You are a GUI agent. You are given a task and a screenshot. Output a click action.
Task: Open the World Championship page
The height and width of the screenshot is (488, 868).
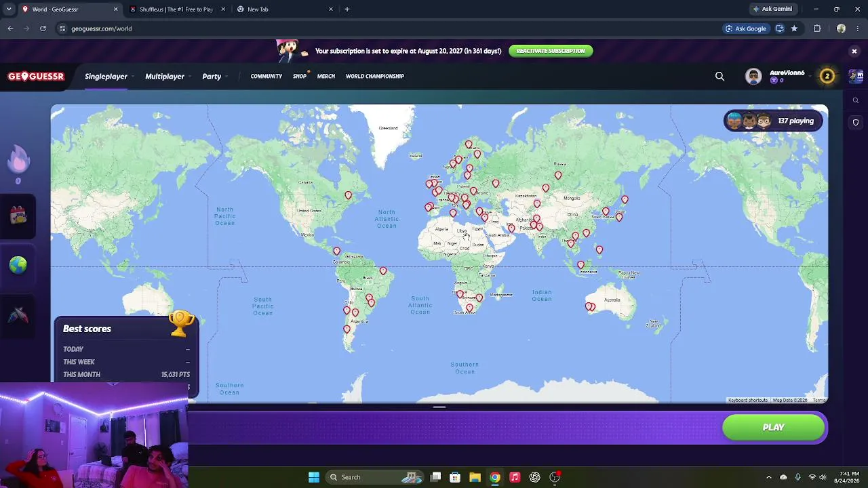[x=375, y=77]
